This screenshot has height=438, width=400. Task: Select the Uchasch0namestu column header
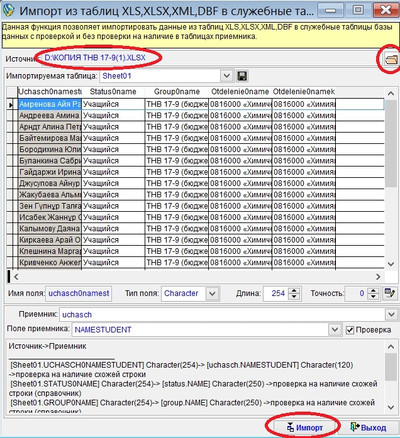tap(49, 92)
